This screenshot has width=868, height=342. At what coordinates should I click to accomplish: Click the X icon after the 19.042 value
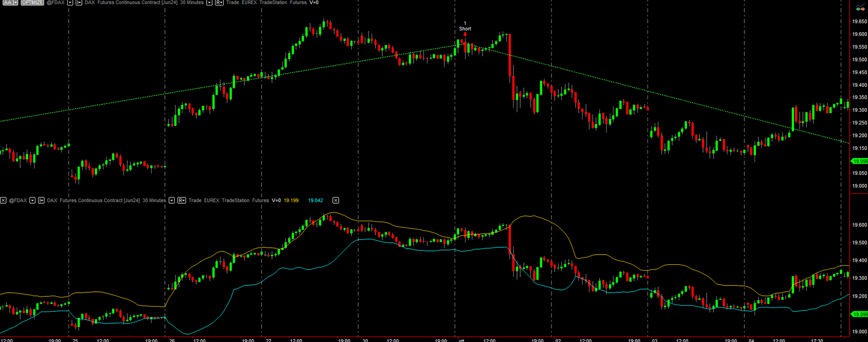[336, 200]
